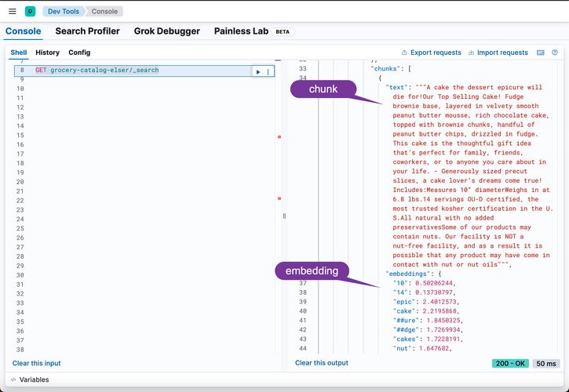569x392 pixels.
Task: Open the hamburger navigation menu
Action: coord(10,12)
